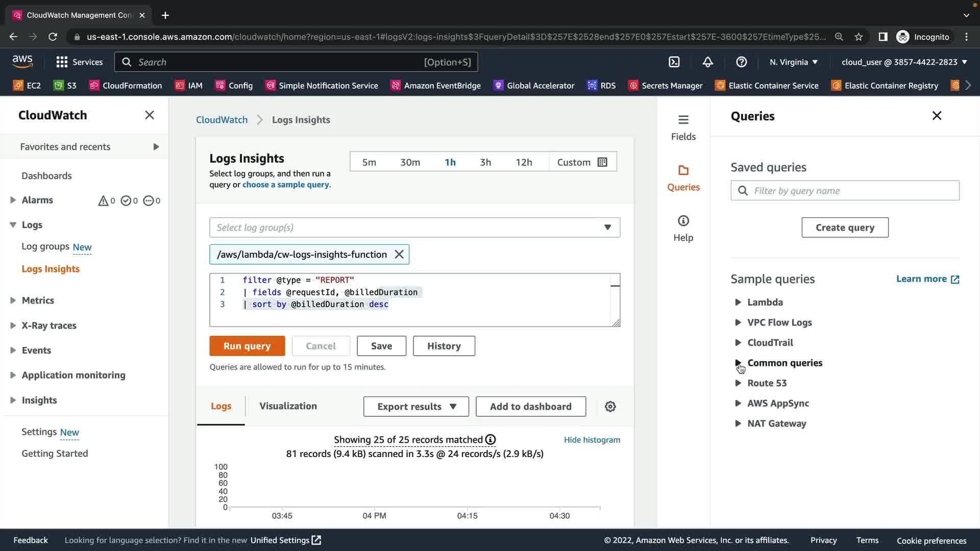Select the 3h time range
The height and width of the screenshot is (551, 980).
coord(485,162)
